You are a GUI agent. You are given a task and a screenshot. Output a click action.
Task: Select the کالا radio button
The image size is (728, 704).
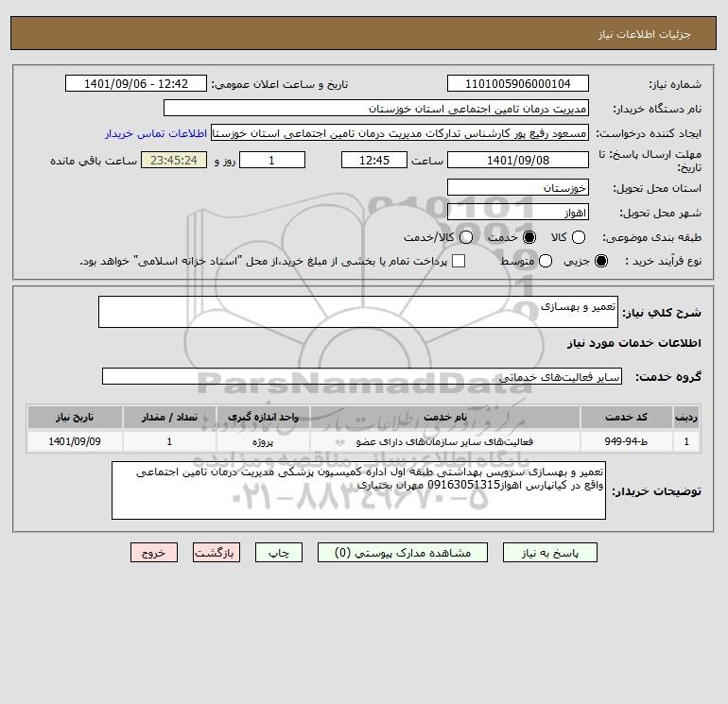pos(579,237)
